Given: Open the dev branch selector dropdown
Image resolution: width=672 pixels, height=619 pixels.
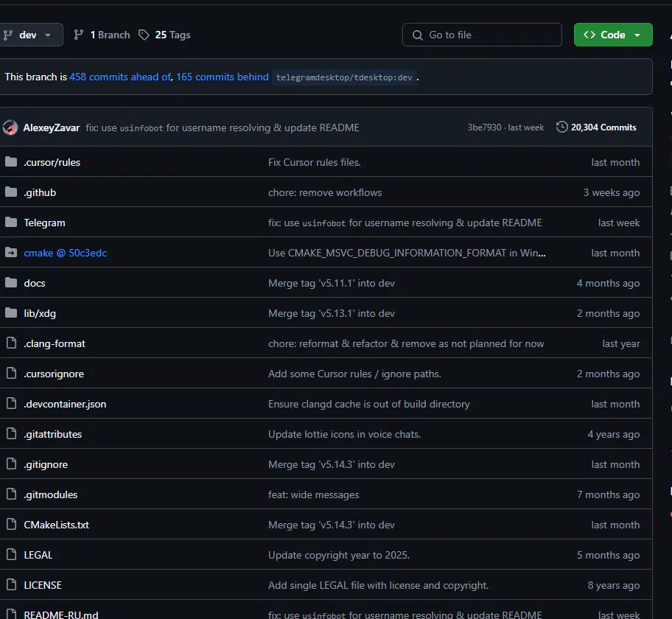Looking at the screenshot, I should tap(29, 35).
